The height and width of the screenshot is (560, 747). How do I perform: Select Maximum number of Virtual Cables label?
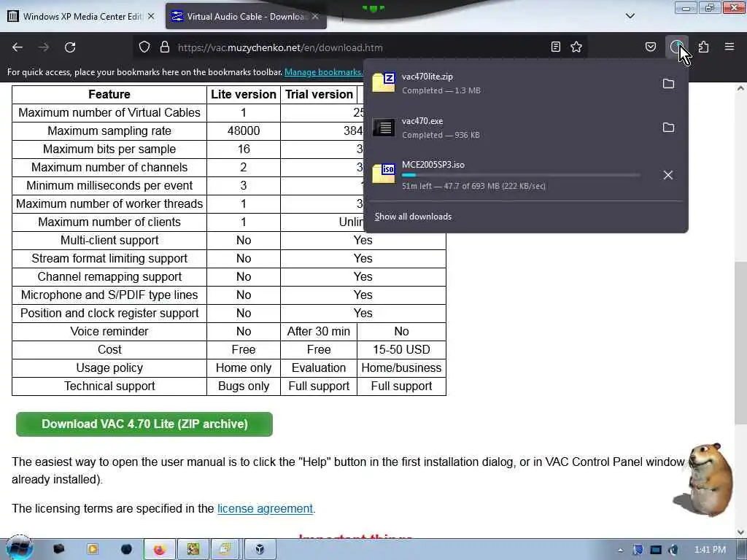click(109, 112)
